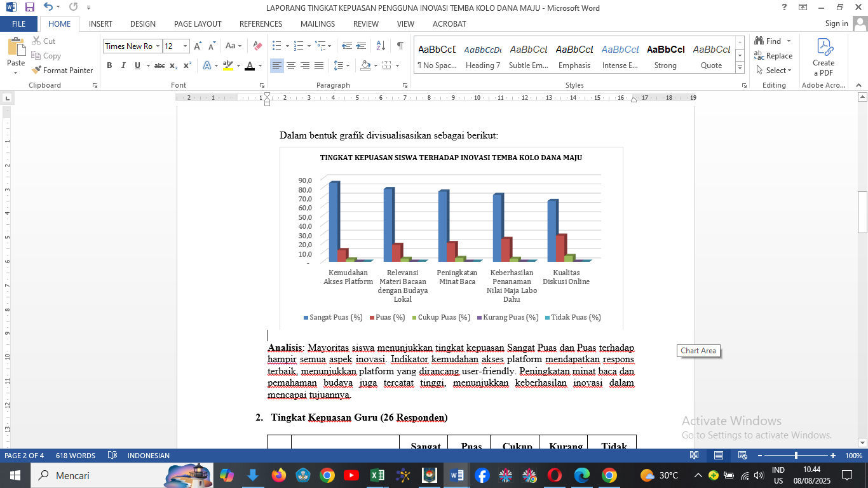Switch to the DESIGN tab
This screenshot has width=868, height=488.
143,24
